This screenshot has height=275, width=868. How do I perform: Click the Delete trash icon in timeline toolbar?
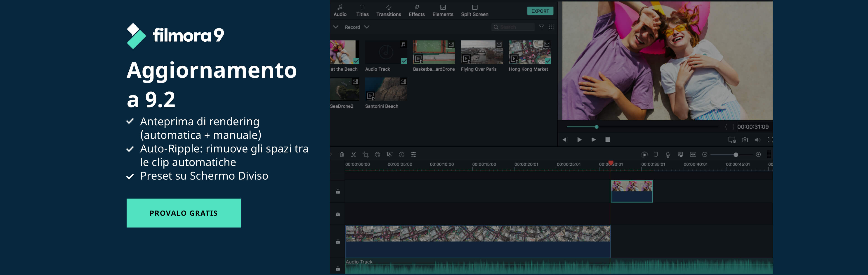tap(342, 154)
